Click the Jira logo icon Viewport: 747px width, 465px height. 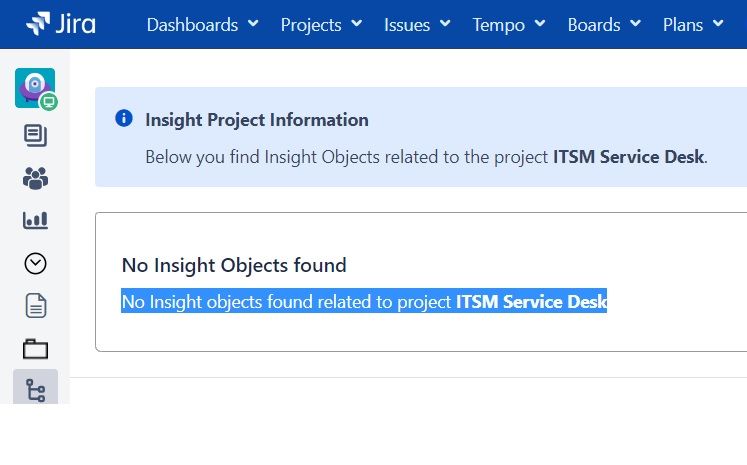(38, 24)
